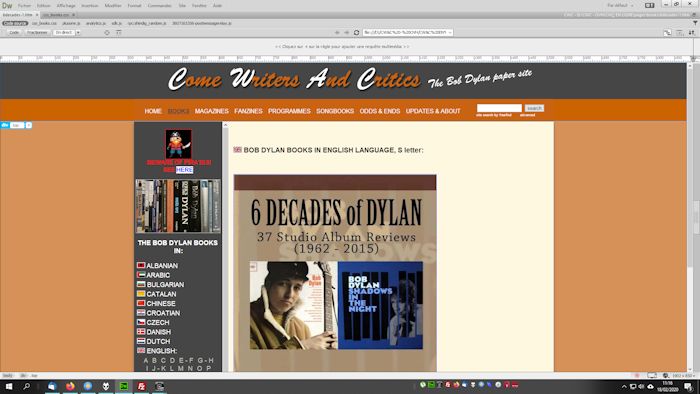Click the 6 Decades of Dylan book cover
700x394 pixels.
pos(335,273)
